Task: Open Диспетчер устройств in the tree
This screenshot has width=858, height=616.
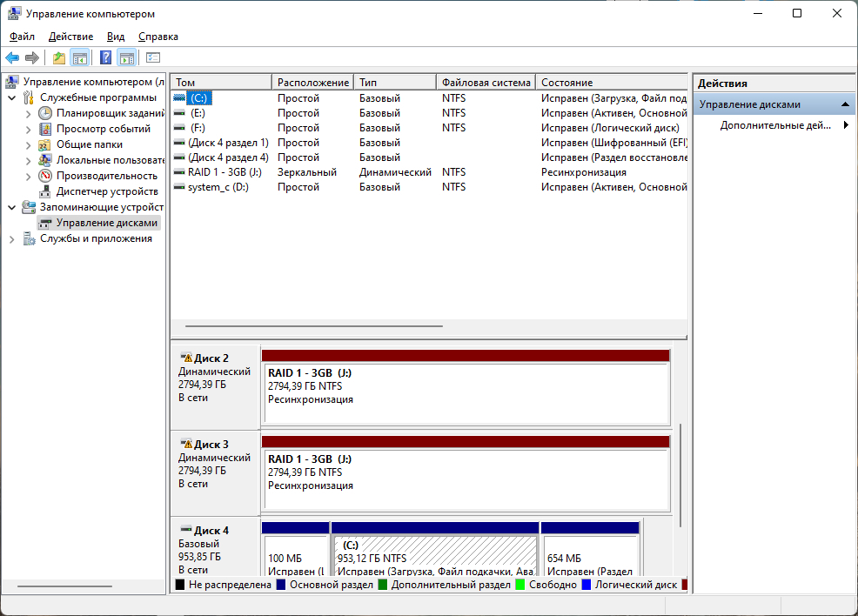Action: pyautogui.click(x=106, y=191)
